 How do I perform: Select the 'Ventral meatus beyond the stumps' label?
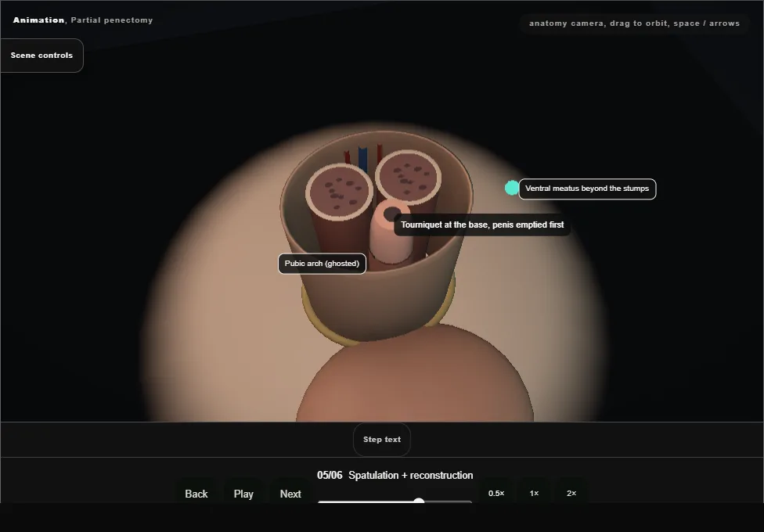coord(587,189)
